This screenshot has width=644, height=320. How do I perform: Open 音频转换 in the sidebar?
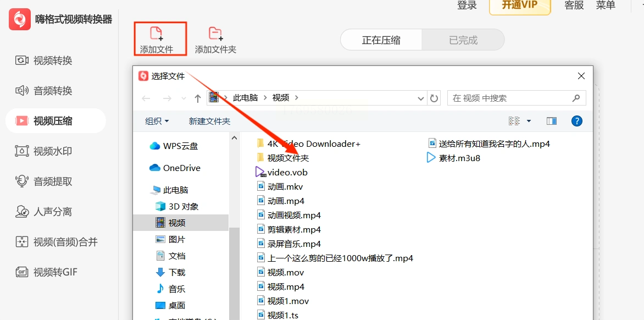point(43,90)
